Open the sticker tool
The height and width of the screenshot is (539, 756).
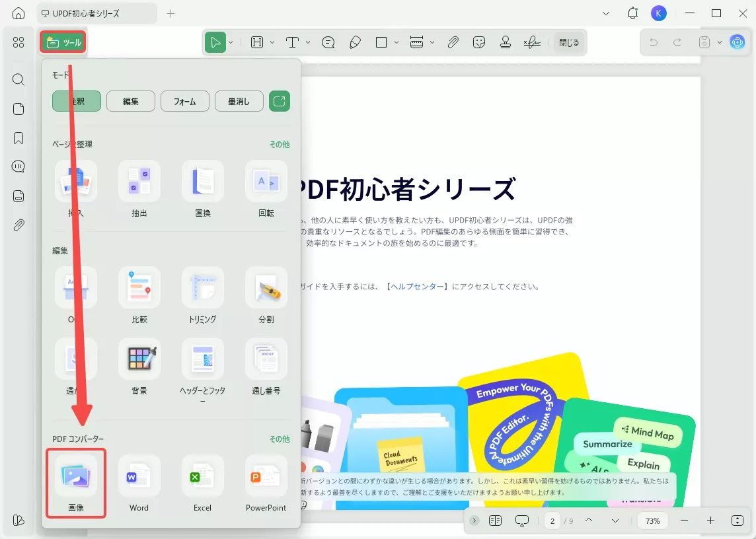(x=478, y=42)
